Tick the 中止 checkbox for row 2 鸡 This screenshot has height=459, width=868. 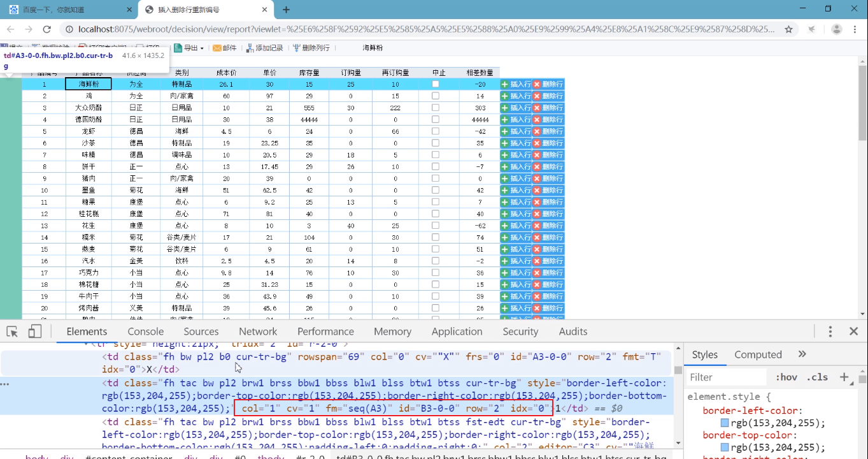pos(436,96)
